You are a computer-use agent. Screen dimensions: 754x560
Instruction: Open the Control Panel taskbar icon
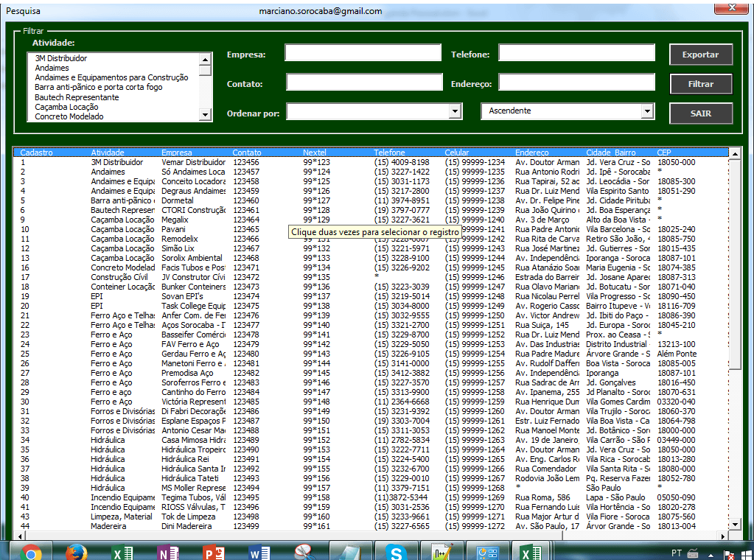click(487, 552)
